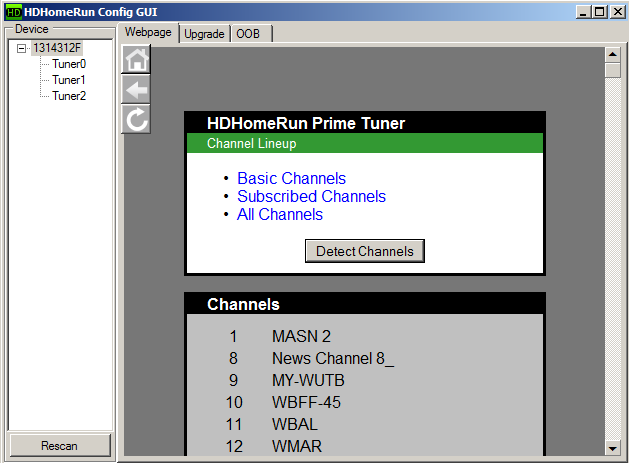
Task: Select Tuner0 in the device tree
Action: click(x=69, y=64)
